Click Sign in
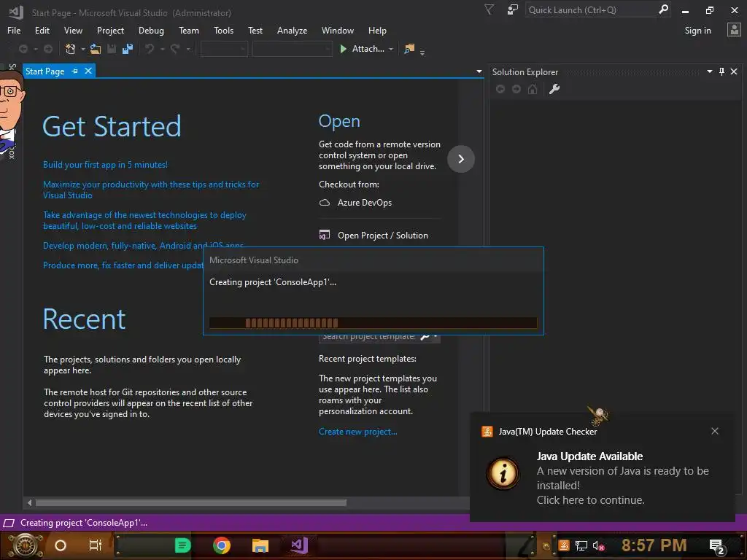 pyautogui.click(x=697, y=31)
